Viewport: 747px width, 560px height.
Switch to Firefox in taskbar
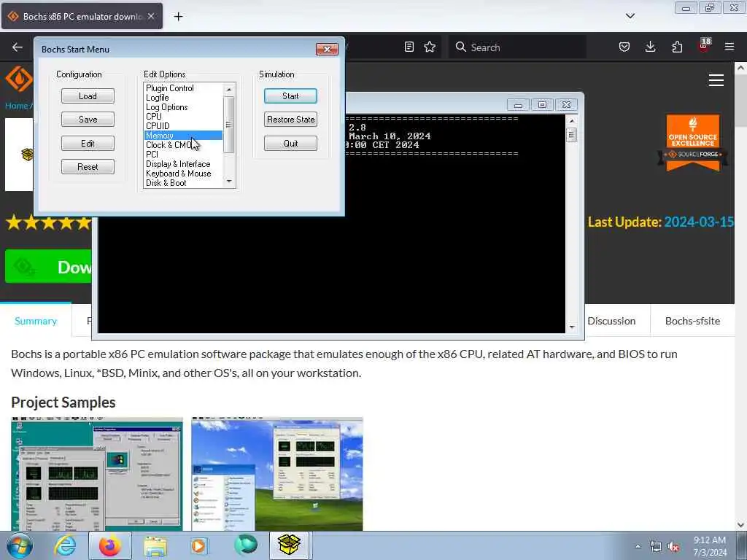110,545
